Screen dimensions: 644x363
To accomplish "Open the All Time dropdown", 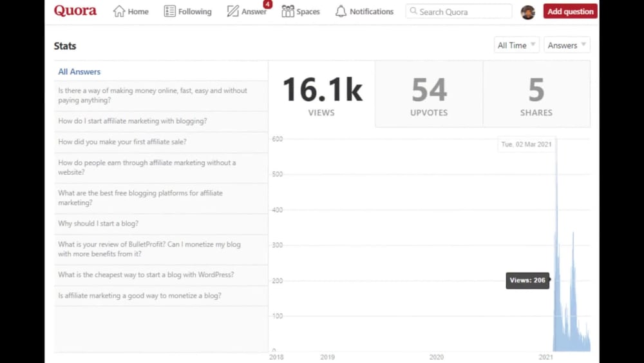I will [516, 44].
